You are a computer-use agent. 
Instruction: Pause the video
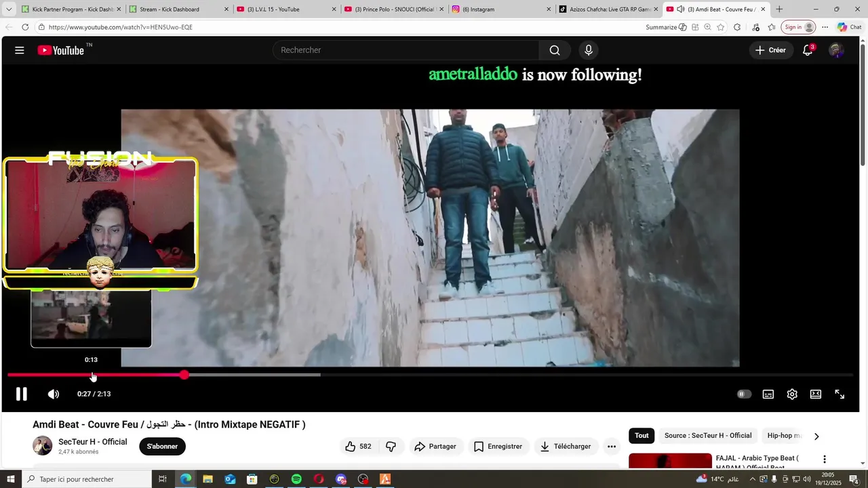pyautogui.click(x=22, y=394)
